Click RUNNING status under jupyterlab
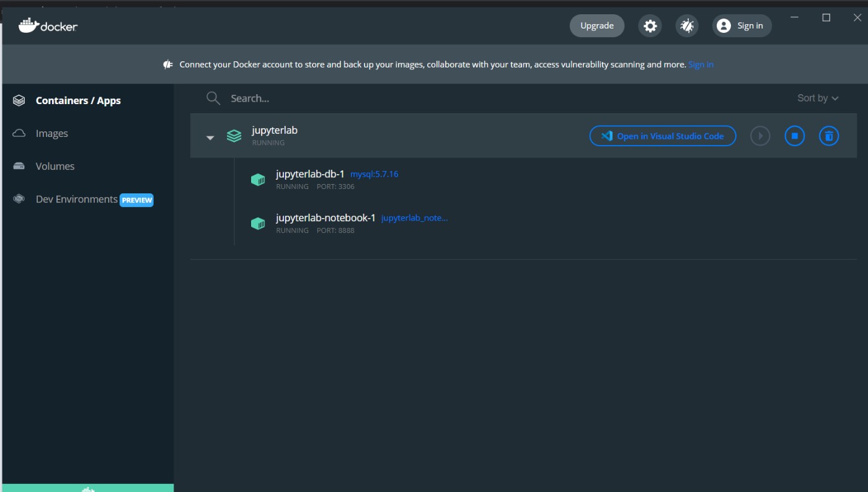868x492 pixels. (268, 143)
